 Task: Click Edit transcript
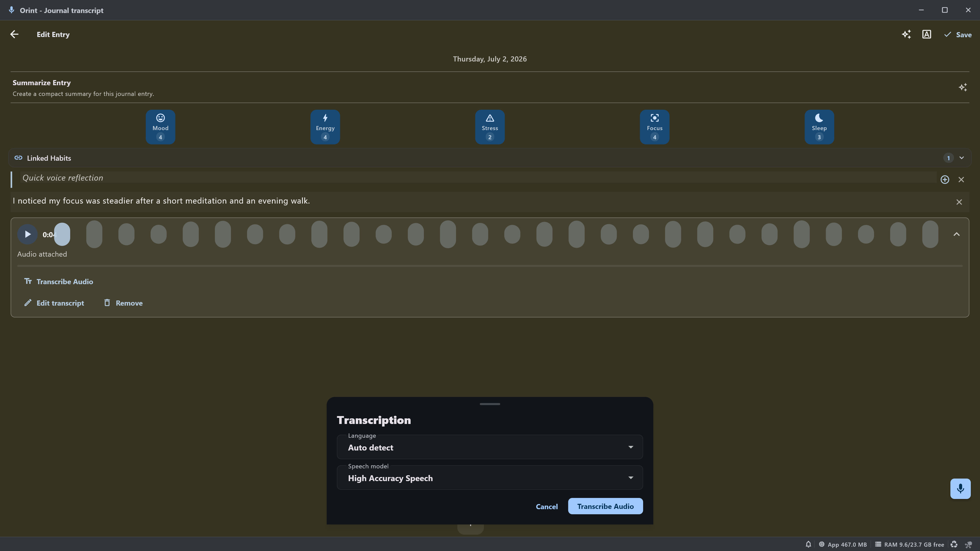coord(54,303)
